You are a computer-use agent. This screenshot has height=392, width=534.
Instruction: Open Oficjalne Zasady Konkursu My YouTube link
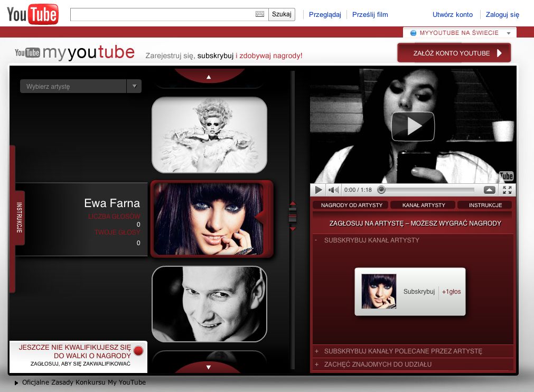[x=84, y=382]
